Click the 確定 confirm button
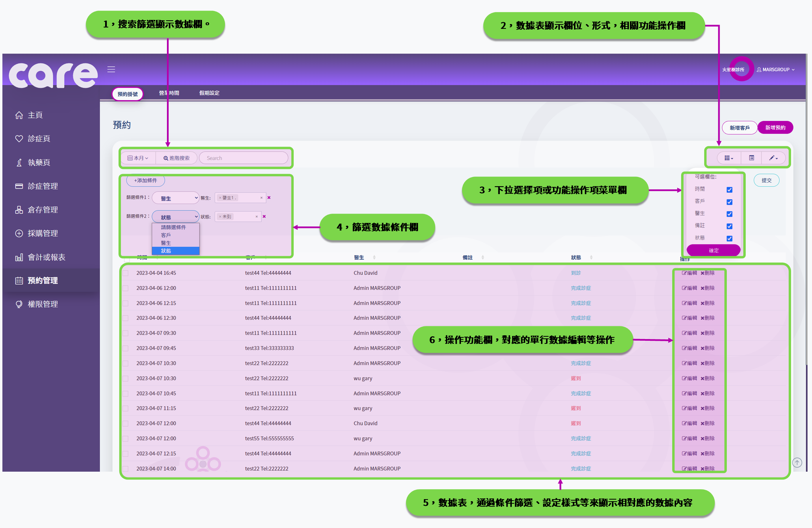Image resolution: width=812 pixels, height=528 pixels. point(713,250)
